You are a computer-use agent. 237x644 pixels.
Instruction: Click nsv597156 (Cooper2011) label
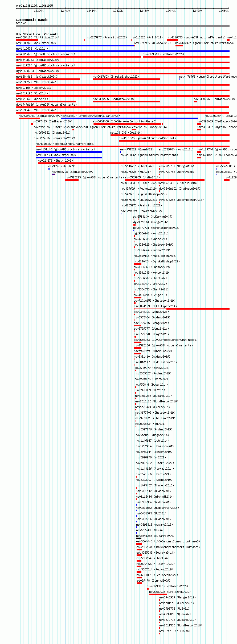pos(34,88)
